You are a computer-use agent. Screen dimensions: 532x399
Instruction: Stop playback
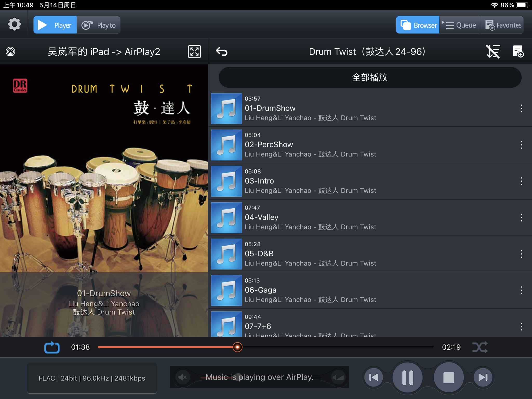click(x=449, y=377)
